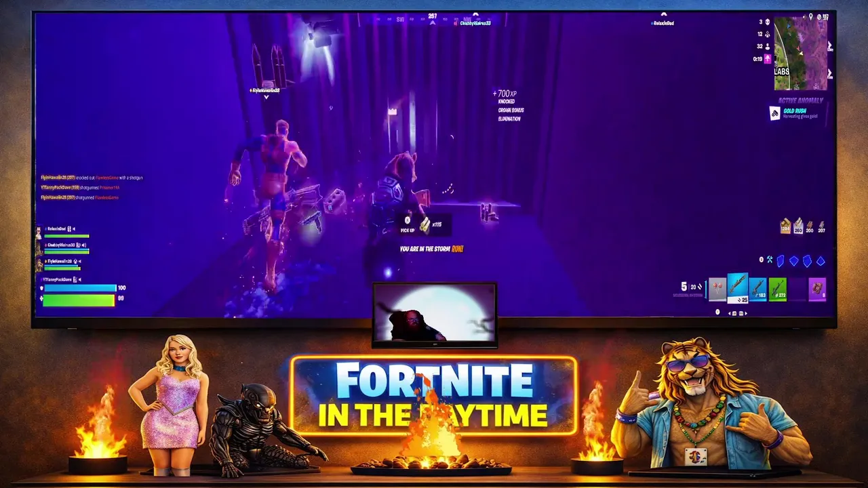The width and height of the screenshot is (868, 488).
Task: Click the players remaining icon
Action: coord(767,46)
